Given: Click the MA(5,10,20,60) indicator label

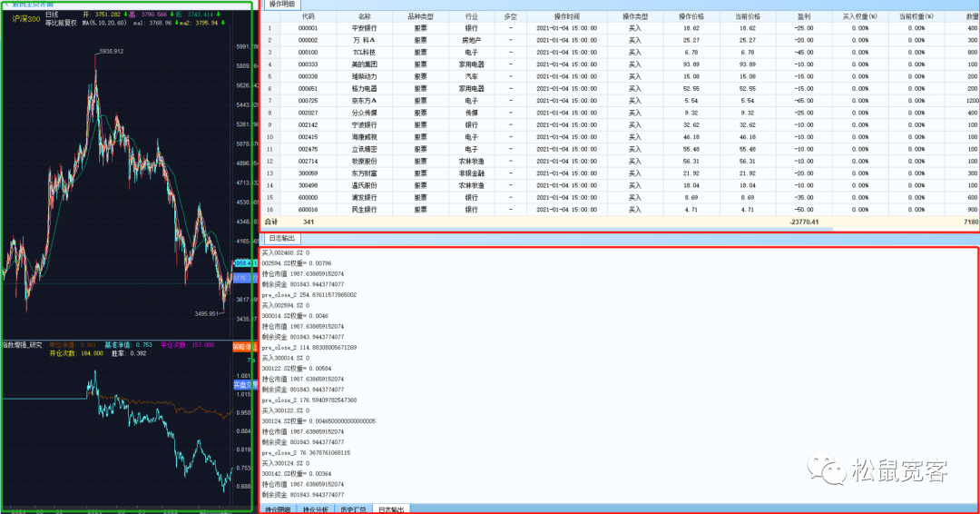Looking at the screenshot, I should coord(104,23).
